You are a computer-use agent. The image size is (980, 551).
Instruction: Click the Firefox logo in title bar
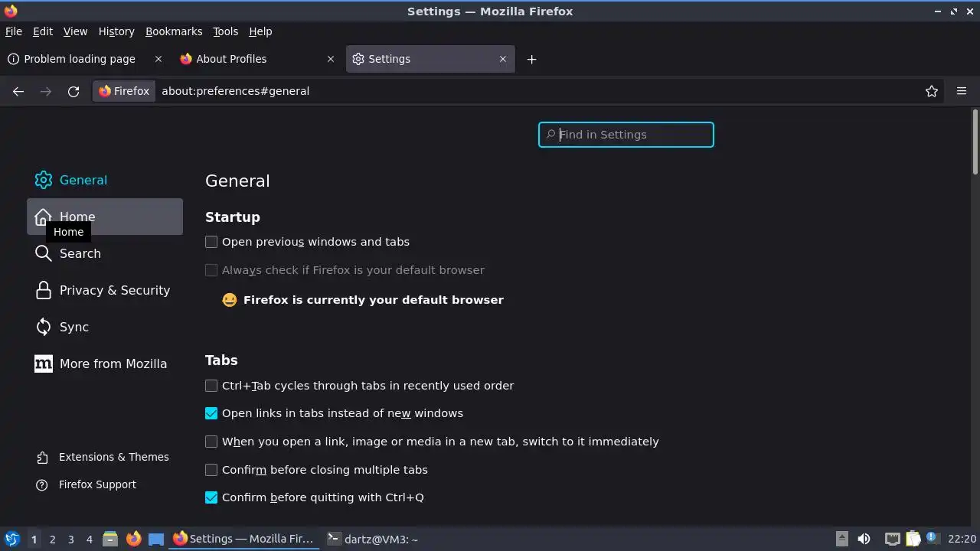tap(11, 11)
